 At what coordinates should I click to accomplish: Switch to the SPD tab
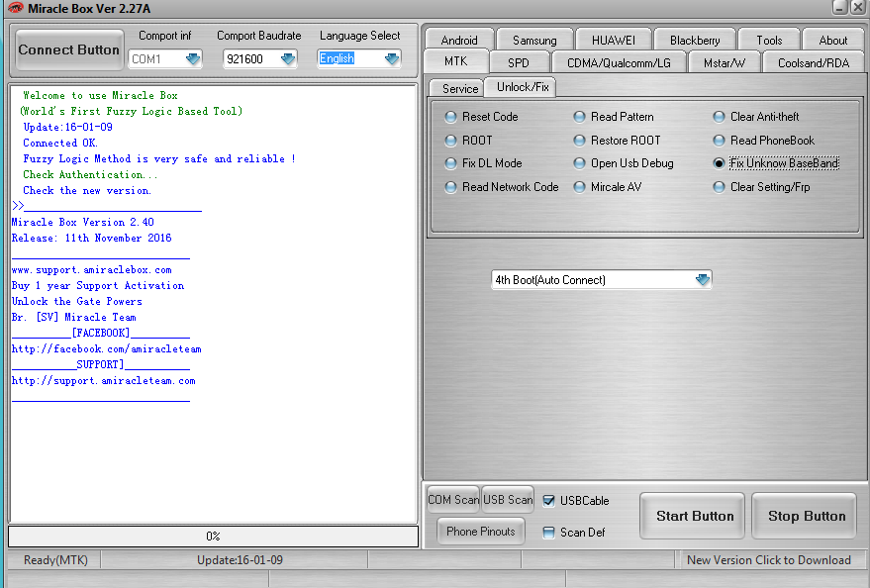(519, 62)
